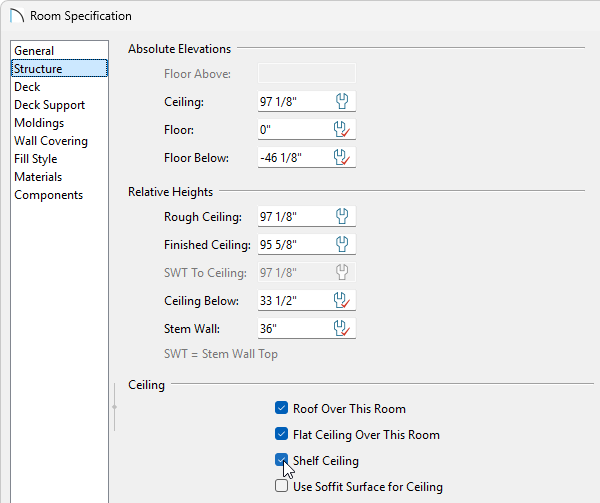
Task: Click the wrench icon beside Finished Ceiling
Action: coord(342,244)
